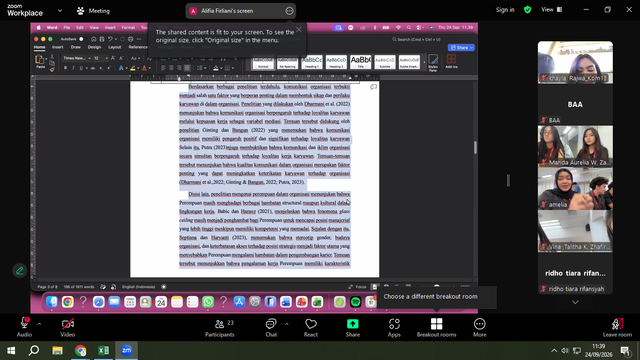This screenshot has width=640, height=360.
Task: Switch to the Design ribbon tab
Action: coord(94,47)
